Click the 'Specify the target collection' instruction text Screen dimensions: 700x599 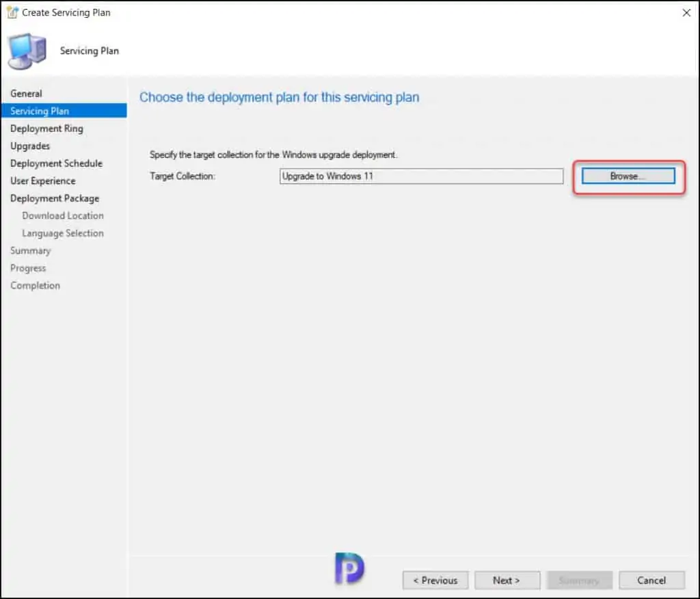[x=273, y=155]
